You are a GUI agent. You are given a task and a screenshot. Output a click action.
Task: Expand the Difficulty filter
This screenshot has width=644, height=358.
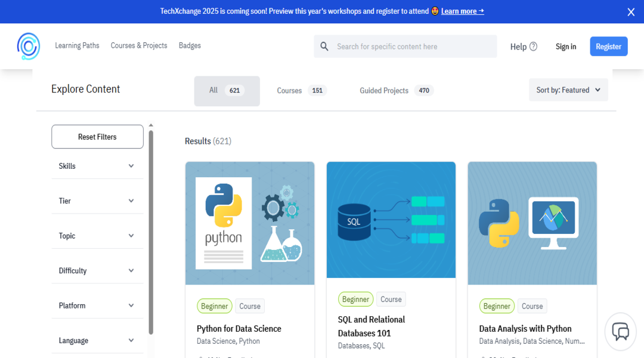[x=97, y=271]
